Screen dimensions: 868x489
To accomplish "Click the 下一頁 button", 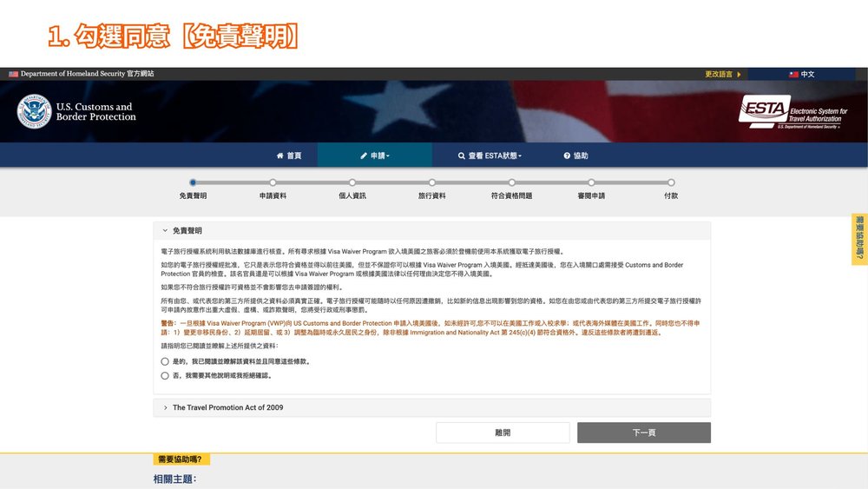I will (x=644, y=433).
